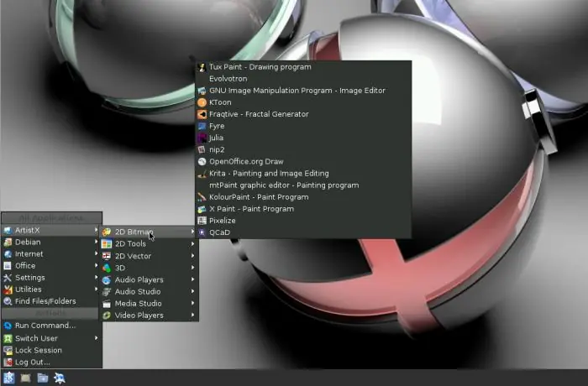Expand the 2D Vector submenu arrow
The height and width of the screenshot is (386, 588).
[192, 256]
